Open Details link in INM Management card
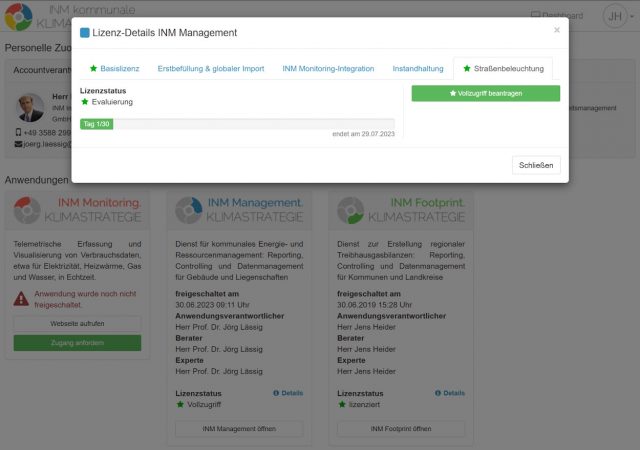This screenshot has height=450, width=640. (287, 393)
